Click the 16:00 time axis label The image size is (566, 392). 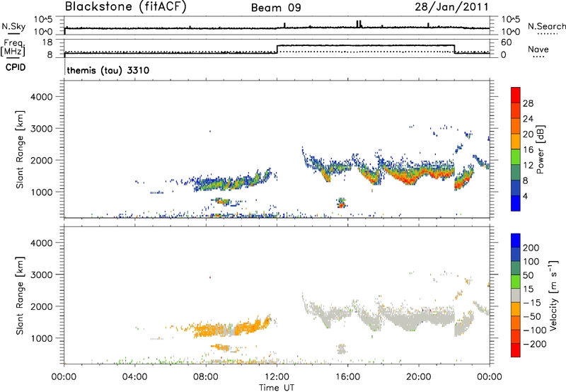tap(347, 377)
